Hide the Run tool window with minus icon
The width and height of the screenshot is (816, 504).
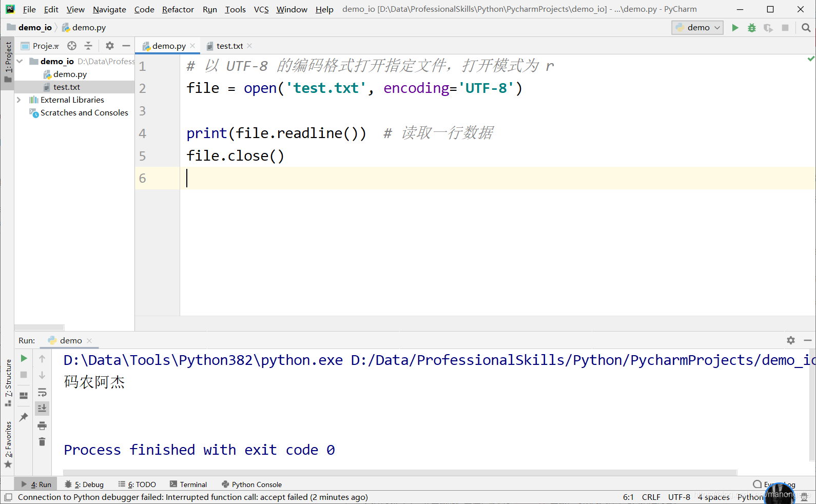point(808,340)
